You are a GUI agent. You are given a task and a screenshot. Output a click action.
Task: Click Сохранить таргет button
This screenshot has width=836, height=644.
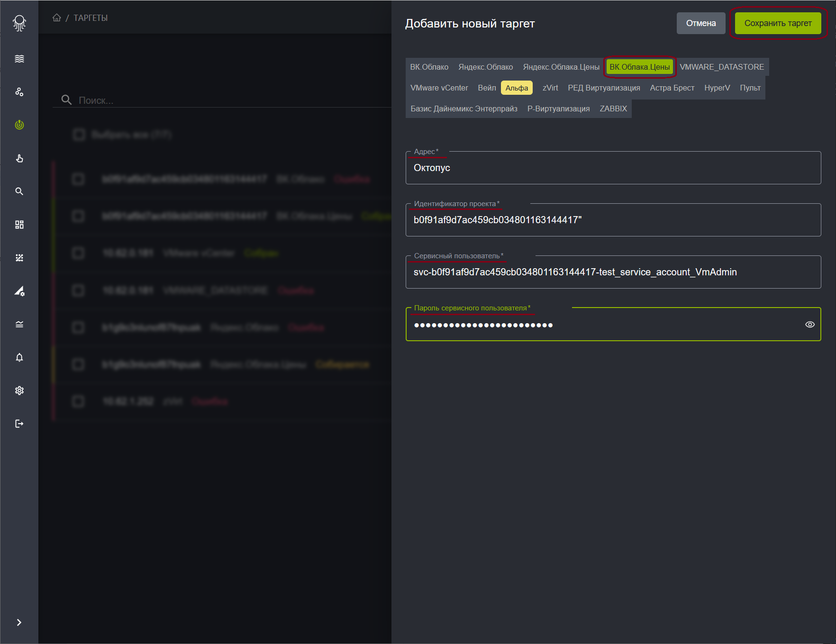[x=778, y=23]
